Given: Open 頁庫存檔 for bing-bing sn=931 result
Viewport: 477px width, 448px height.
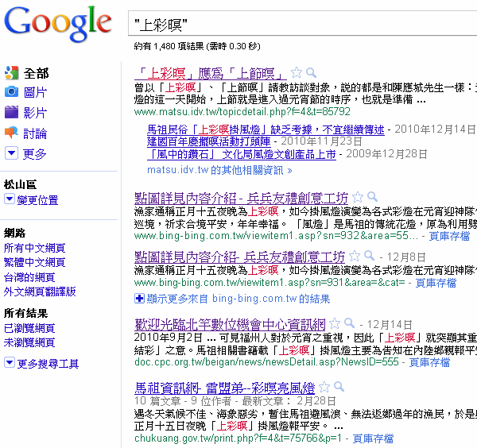Looking at the screenshot, I should click(x=436, y=283).
